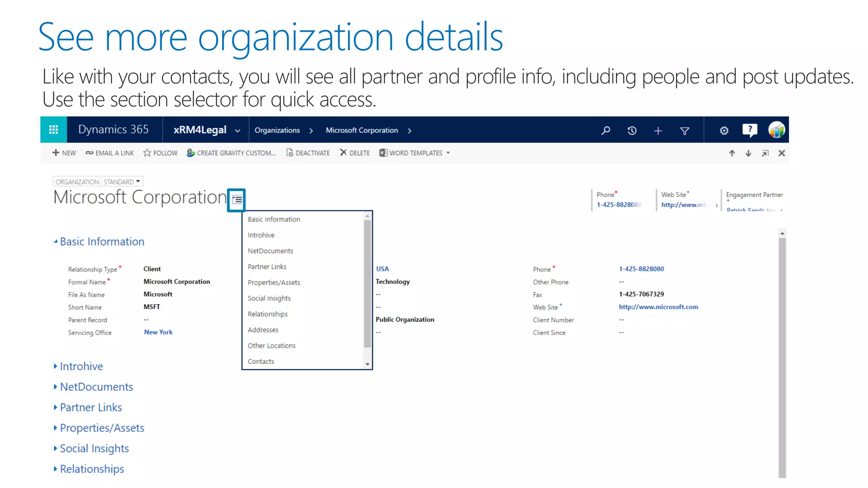The height and width of the screenshot is (488, 868).
Task: Select Properties/Assets in section list
Action: pyautogui.click(x=274, y=283)
